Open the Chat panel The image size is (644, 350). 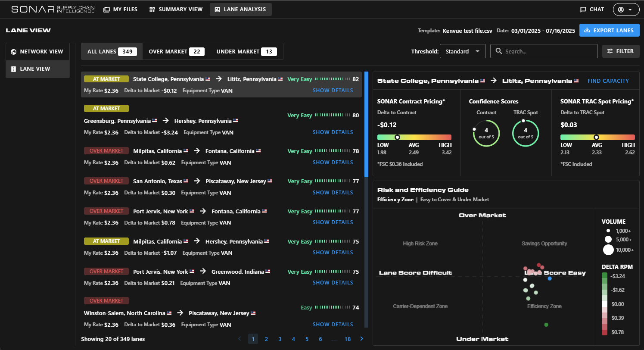point(592,9)
